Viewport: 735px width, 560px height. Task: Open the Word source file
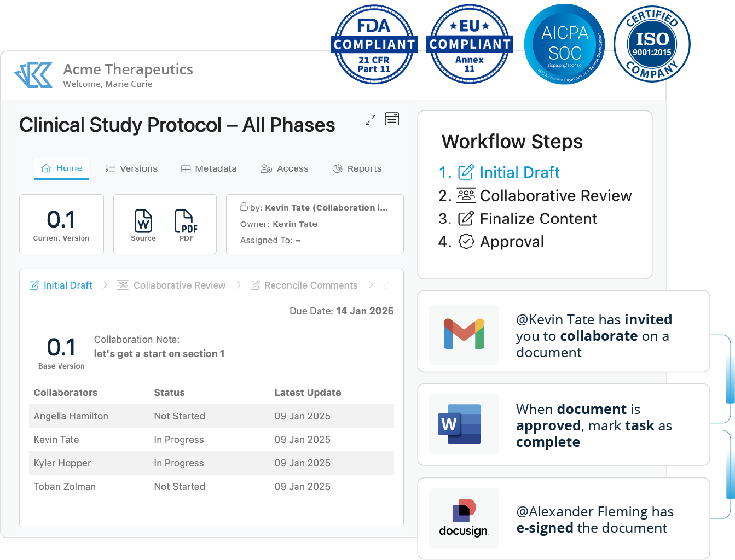(143, 225)
